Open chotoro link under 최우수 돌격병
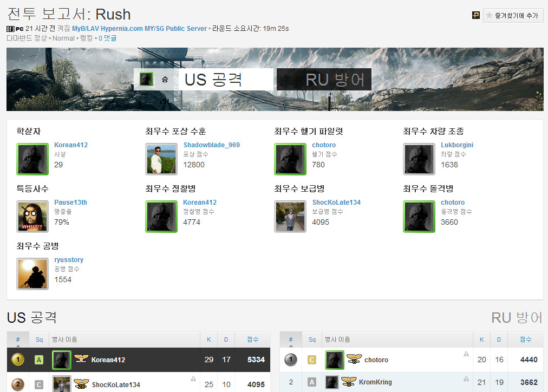Image resolution: width=548 pixels, height=392 pixels. pyautogui.click(x=453, y=202)
